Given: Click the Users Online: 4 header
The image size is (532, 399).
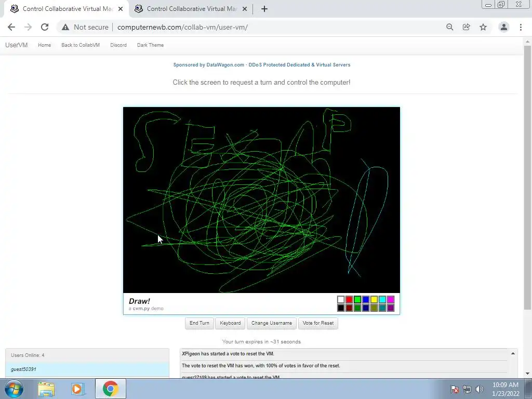Looking at the screenshot, I should click(x=87, y=355).
